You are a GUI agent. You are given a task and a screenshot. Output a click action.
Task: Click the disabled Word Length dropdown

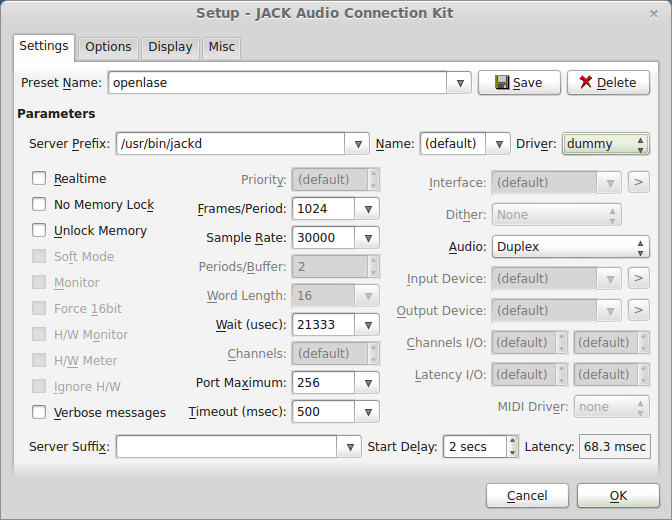[x=336, y=296]
